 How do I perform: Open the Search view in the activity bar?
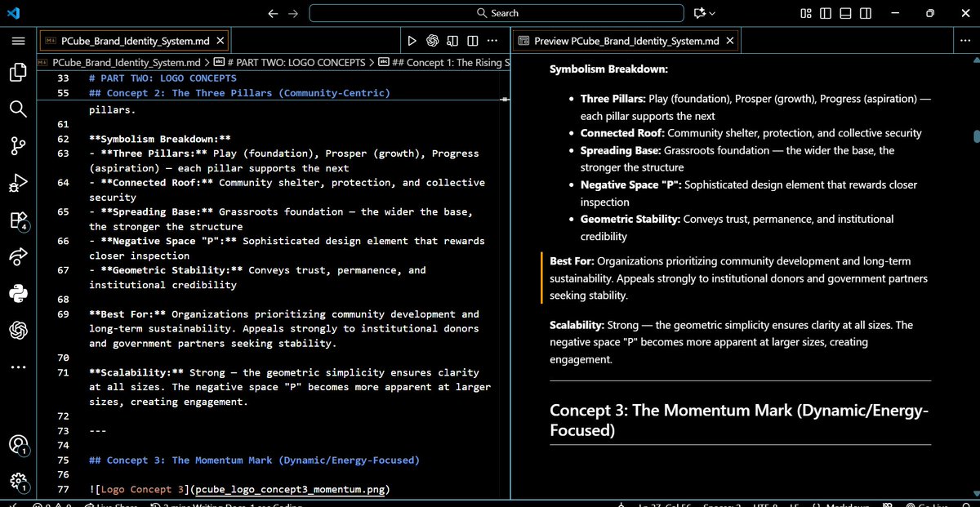(x=18, y=109)
